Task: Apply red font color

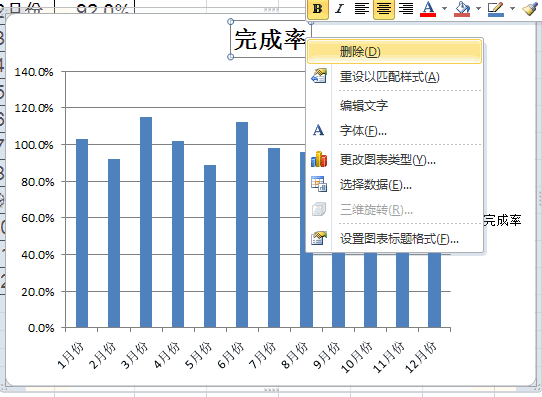Action: (x=428, y=9)
